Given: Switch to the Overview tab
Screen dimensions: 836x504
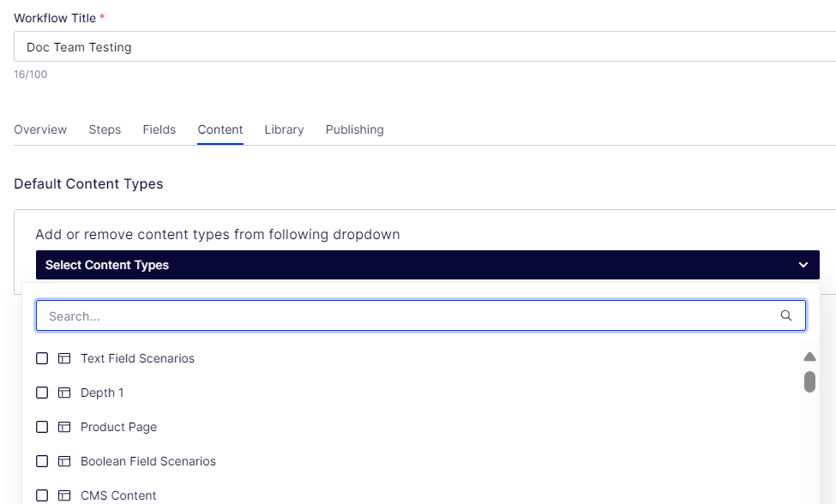Looking at the screenshot, I should (x=40, y=129).
